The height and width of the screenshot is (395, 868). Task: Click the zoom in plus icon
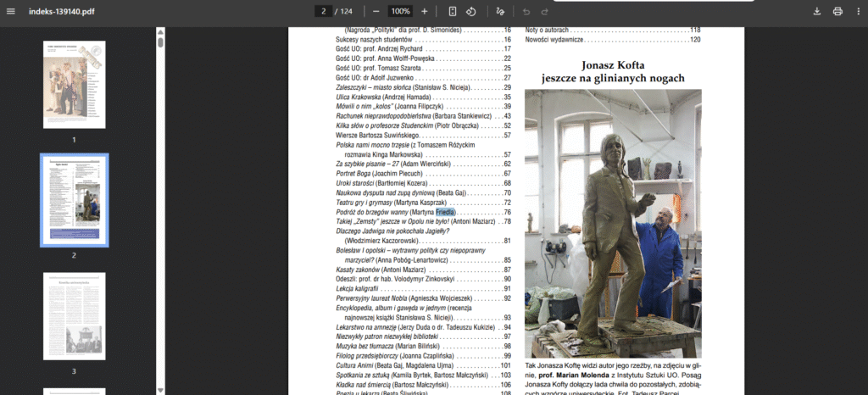[425, 11]
